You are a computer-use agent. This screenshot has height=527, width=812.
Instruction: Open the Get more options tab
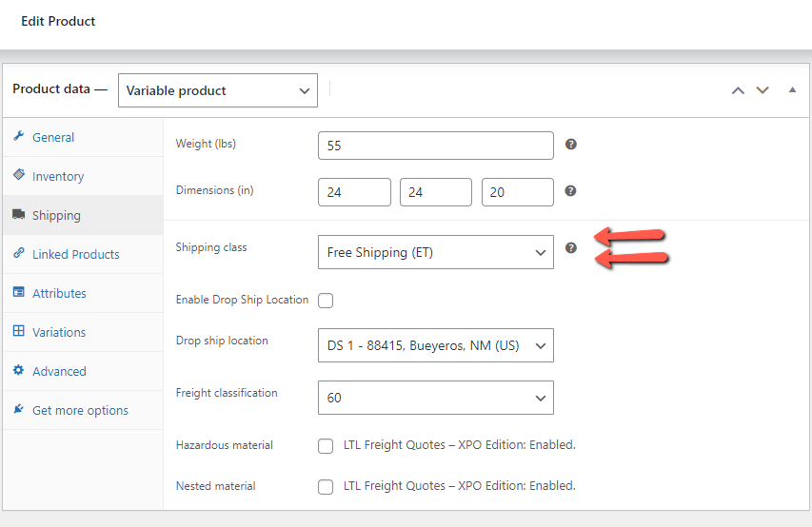pyautogui.click(x=80, y=410)
